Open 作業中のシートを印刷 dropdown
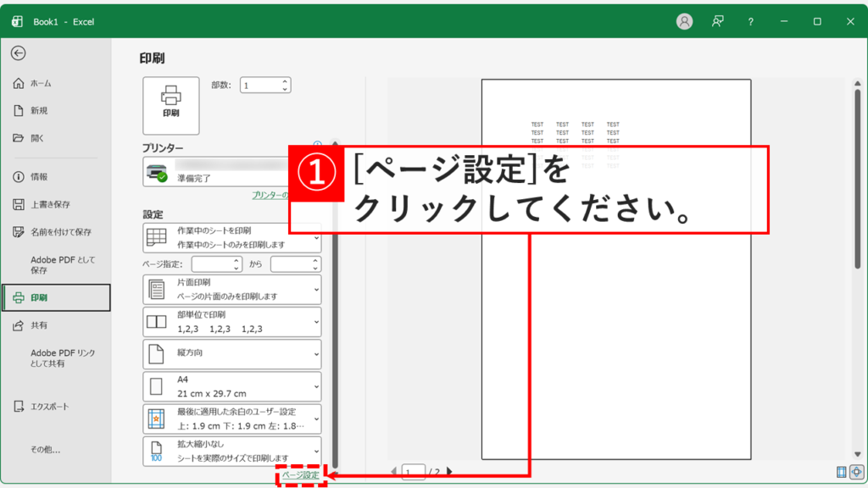This screenshot has width=868, height=488. (232, 237)
